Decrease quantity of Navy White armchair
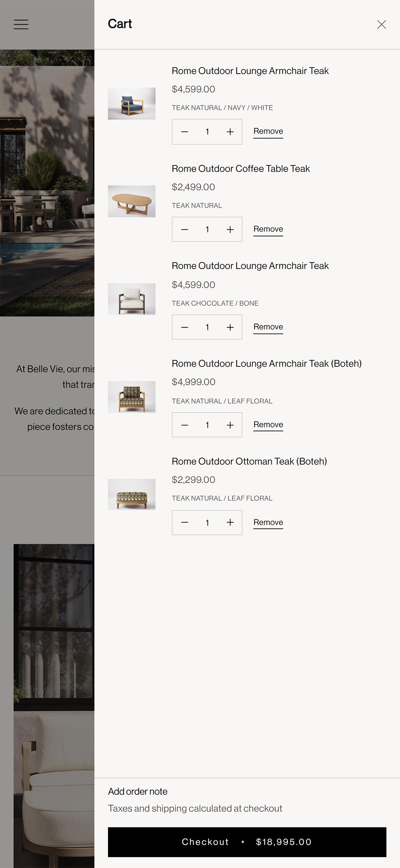This screenshot has width=400, height=868. click(x=185, y=132)
